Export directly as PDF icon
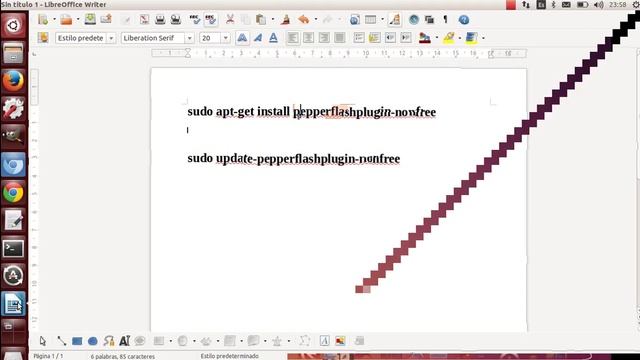 coord(144,20)
